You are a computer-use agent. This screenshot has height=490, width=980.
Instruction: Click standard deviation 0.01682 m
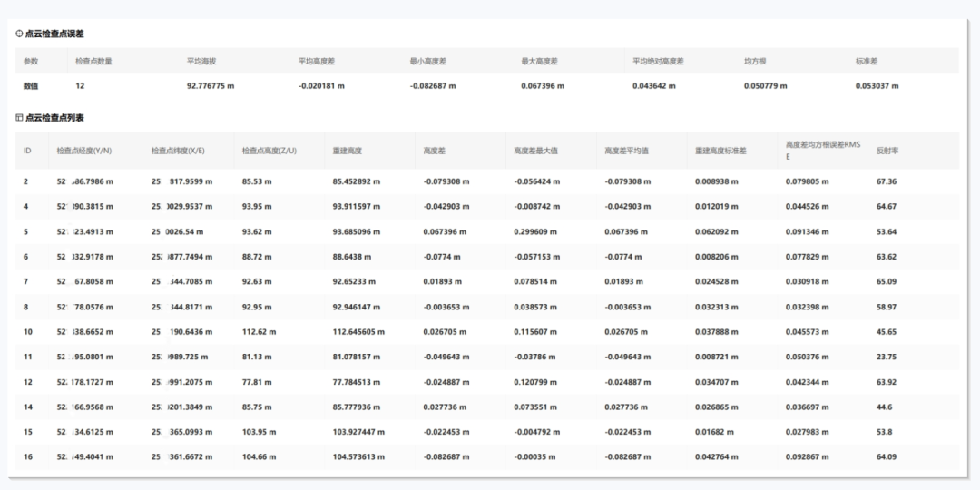click(714, 432)
